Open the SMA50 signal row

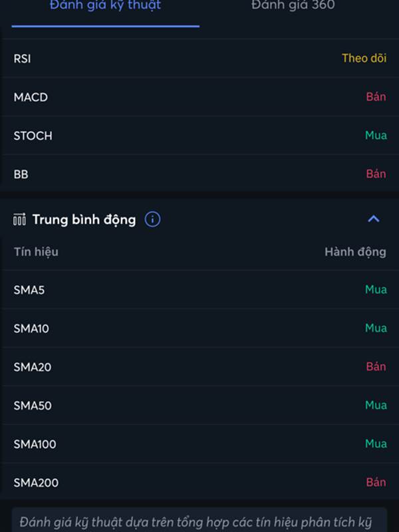click(x=199, y=405)
